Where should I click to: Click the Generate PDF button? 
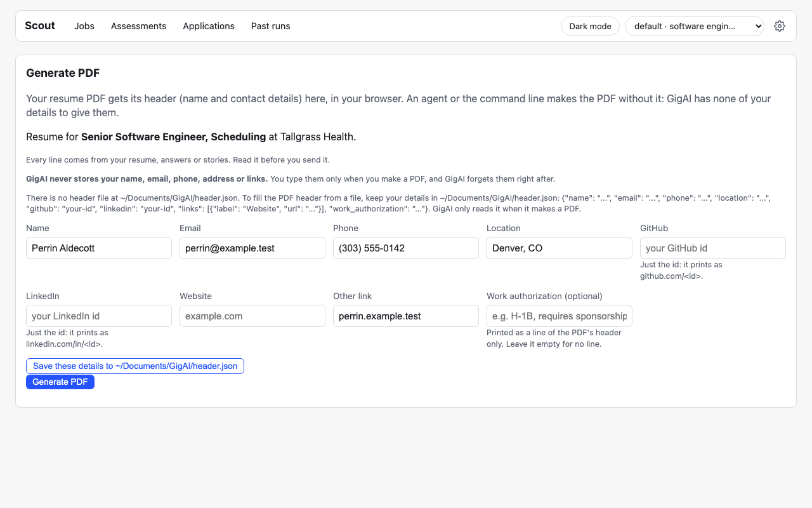(x=60, y=382)
